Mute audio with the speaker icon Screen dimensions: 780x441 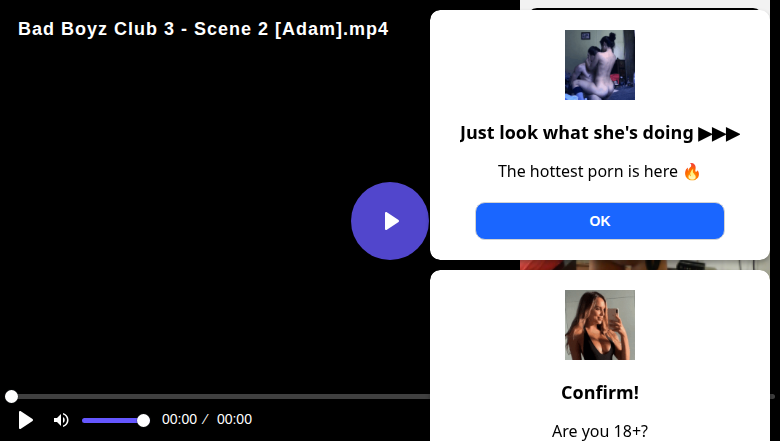(x=61, y=420)
